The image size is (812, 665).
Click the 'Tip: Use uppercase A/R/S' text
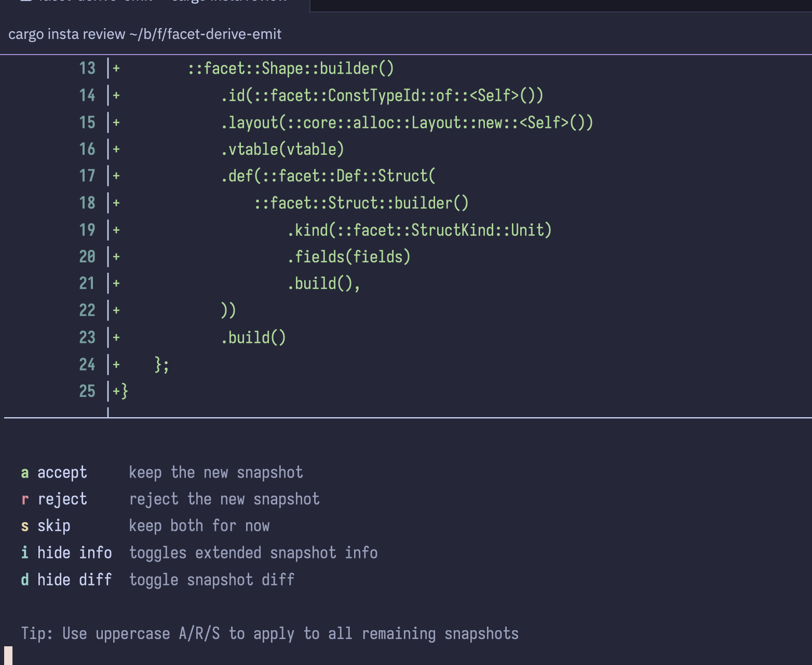(269, 634)
